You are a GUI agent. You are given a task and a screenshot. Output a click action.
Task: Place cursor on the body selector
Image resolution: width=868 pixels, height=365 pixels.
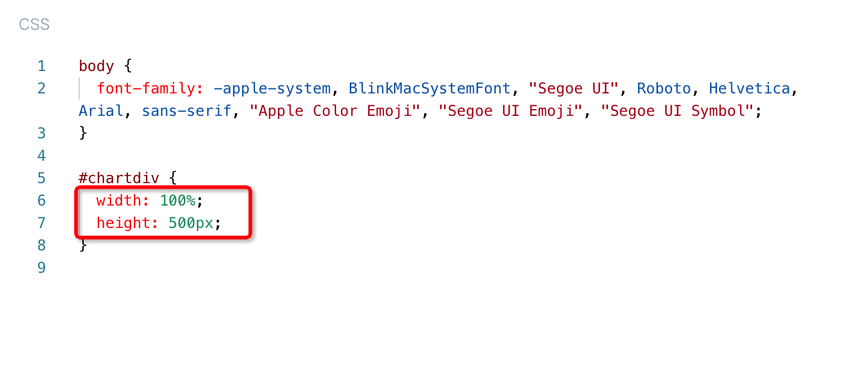(97, 66)
